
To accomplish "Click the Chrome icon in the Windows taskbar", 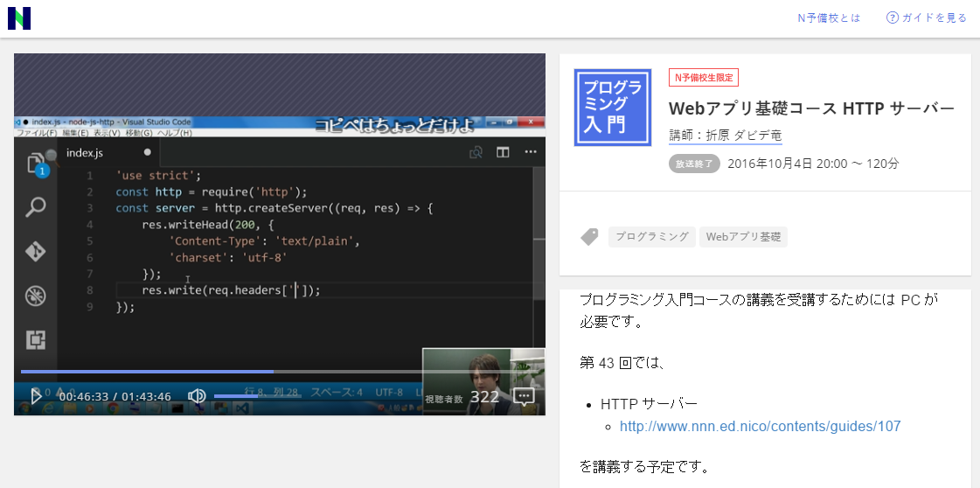I will (113, 408).
